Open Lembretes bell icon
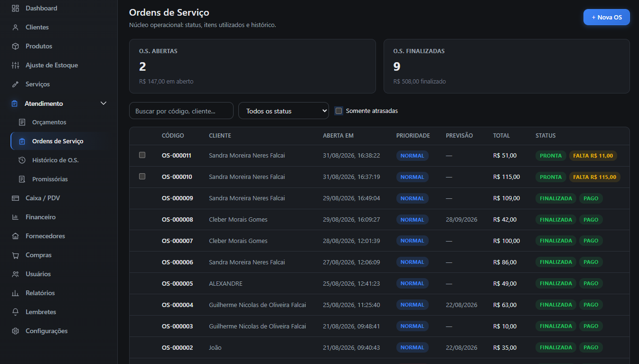 [x=16, y=312]
